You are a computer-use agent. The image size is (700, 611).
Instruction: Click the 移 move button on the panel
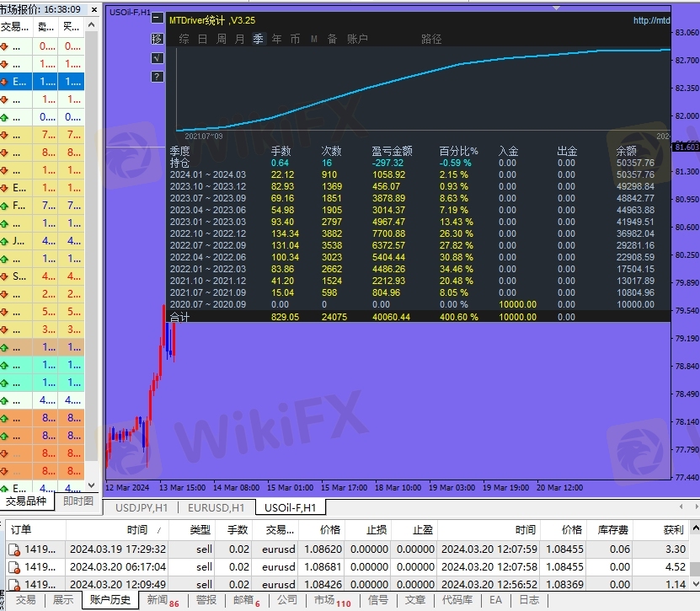click(x=157, y=39)
